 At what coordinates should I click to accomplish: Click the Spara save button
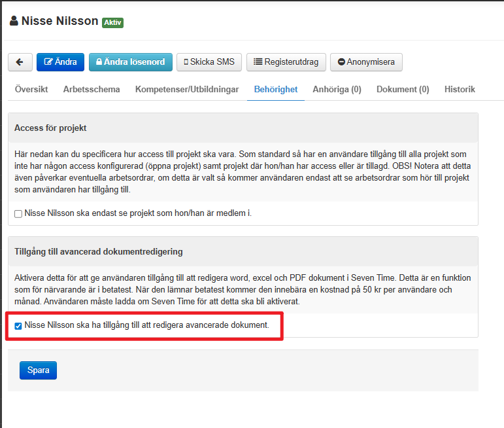[39, 370]
